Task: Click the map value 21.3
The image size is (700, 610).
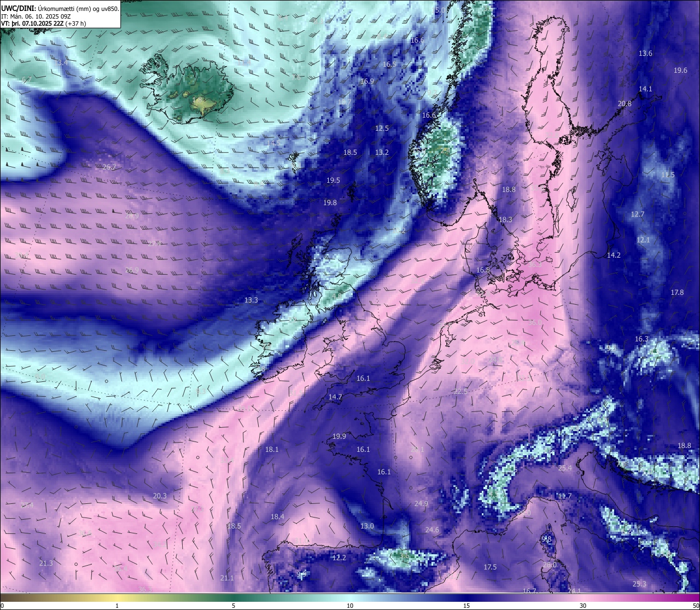Action: 46,563
